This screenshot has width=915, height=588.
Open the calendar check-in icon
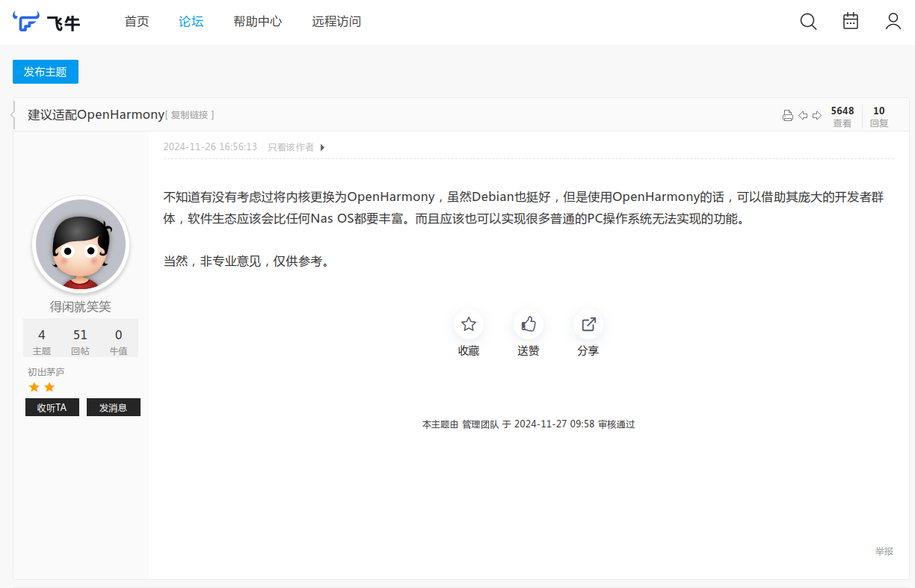tap(851, 21)
